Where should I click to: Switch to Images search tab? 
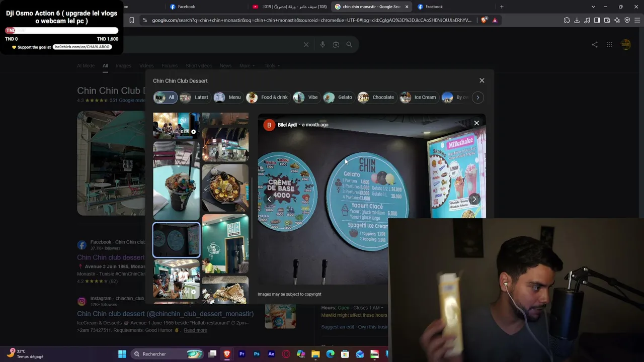[123, 66]
